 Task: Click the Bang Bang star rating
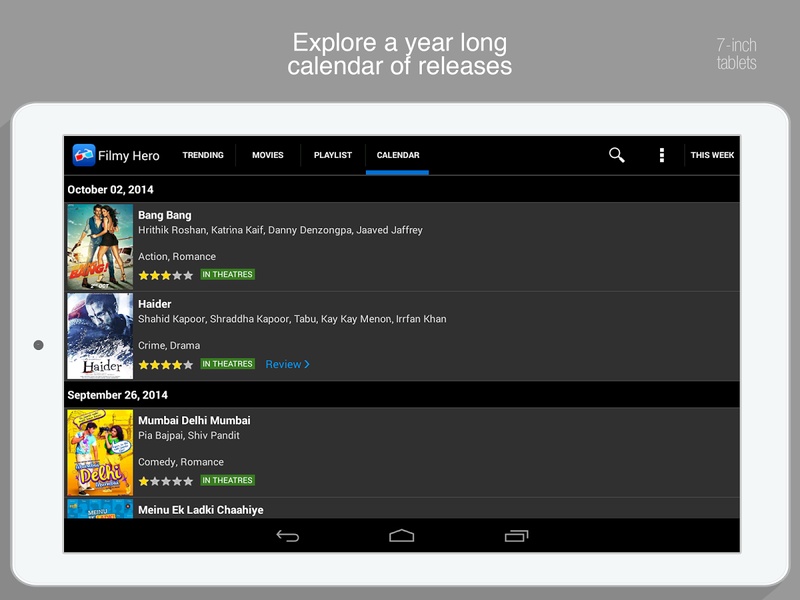[x=166, y=276]
